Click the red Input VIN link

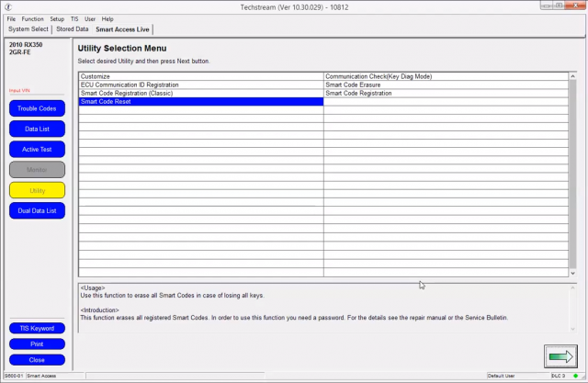[19, 90]
